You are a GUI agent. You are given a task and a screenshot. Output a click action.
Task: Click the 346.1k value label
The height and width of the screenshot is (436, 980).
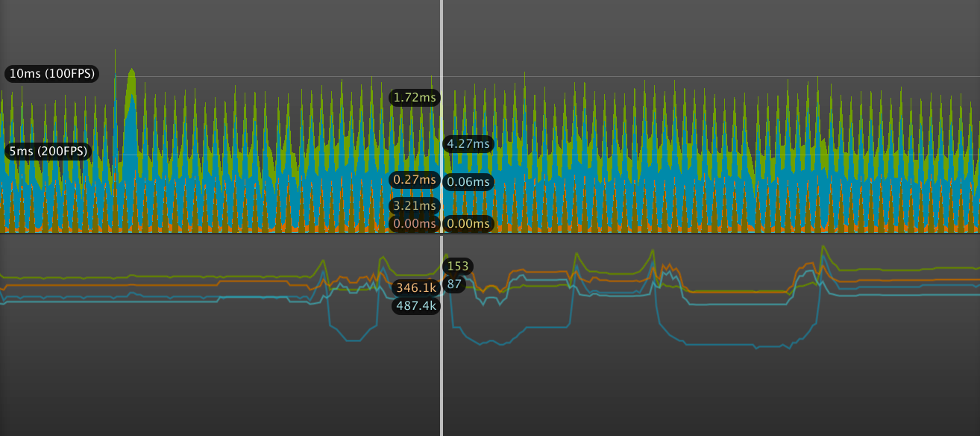click(x=416, y=287)
